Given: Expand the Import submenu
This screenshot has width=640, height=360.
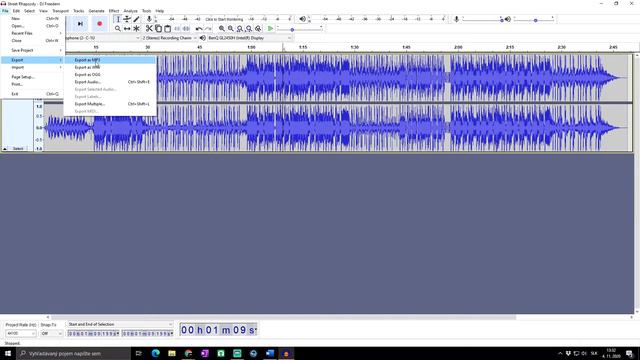Looking at the screenshot, I should pyautogui.click(x=33, y=67).
